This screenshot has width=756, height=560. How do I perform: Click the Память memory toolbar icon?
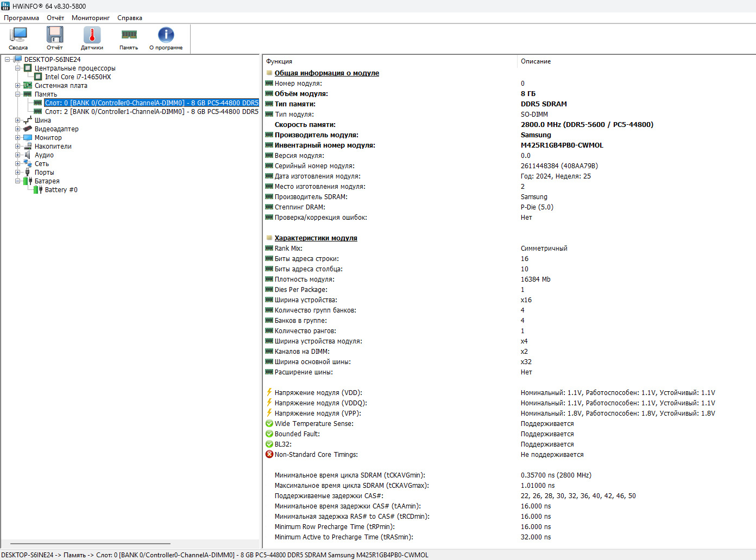(129, 38)
